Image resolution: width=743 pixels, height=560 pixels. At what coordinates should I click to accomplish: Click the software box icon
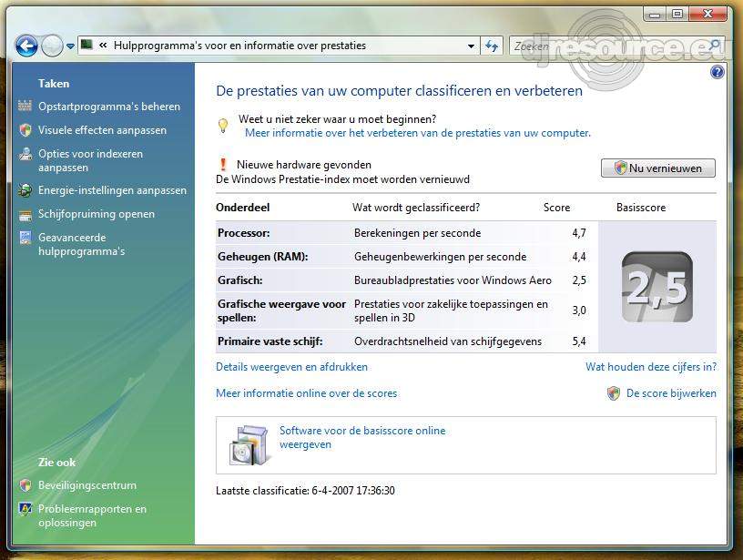pyautogui.click(x=251, y=444)
